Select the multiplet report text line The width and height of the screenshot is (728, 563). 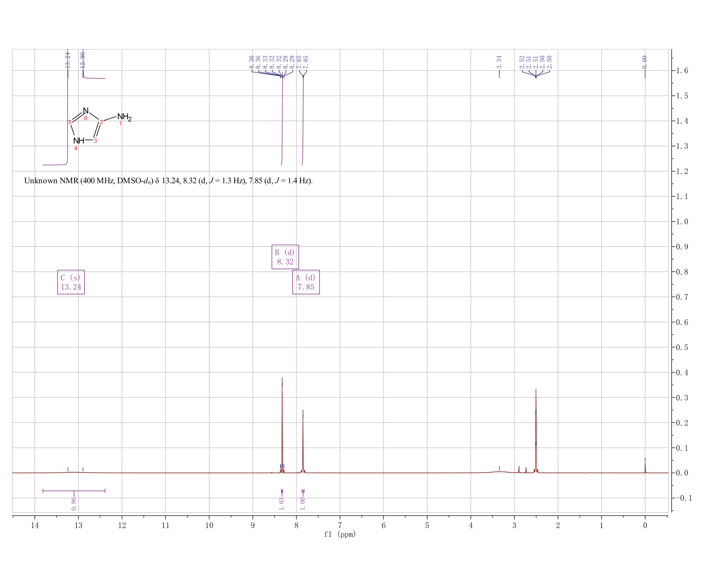click(x=168, y=181)
